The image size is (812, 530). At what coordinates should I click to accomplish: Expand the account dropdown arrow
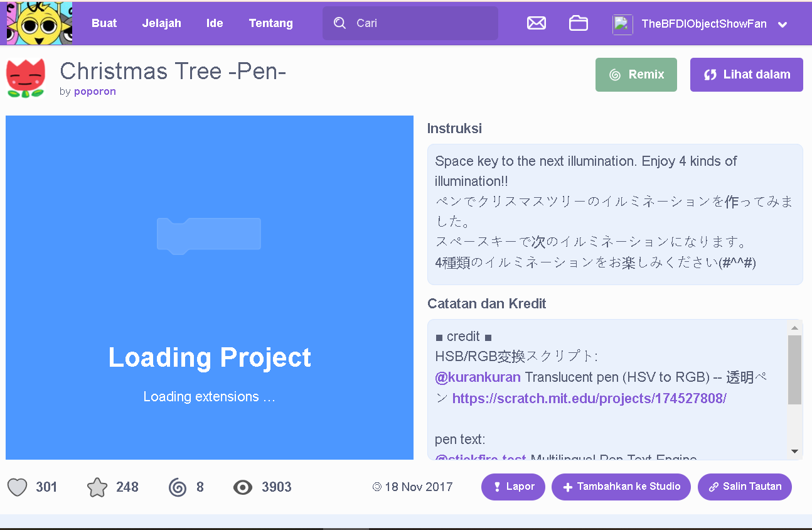pos(783,25)
